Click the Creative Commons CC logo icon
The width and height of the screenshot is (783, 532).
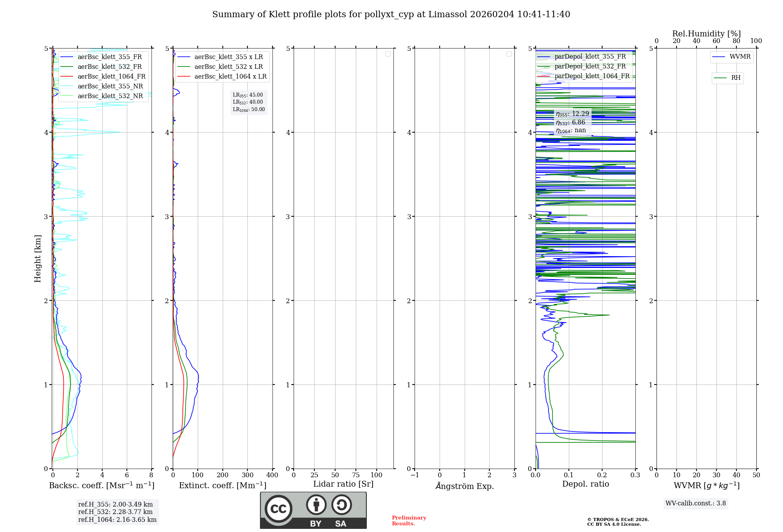point(278,509)
